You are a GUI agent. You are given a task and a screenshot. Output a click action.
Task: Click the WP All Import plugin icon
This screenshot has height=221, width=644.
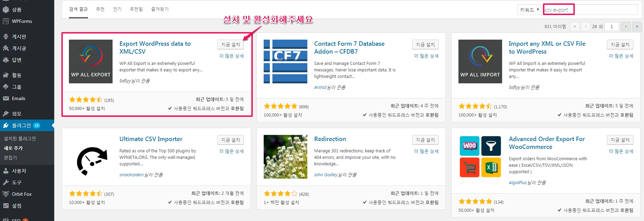[x=480, y=61]
